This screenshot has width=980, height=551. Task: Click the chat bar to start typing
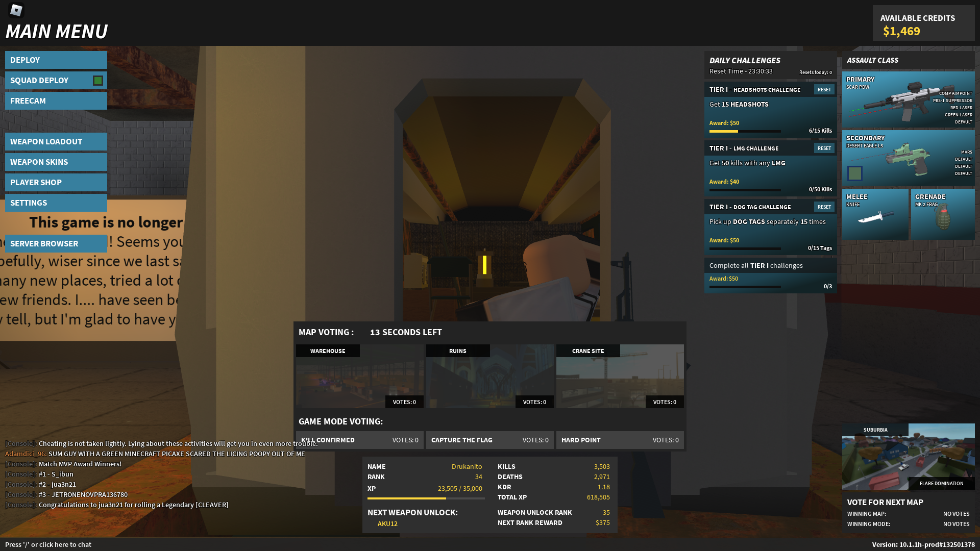pyautogui.click(x=48, y=544)
